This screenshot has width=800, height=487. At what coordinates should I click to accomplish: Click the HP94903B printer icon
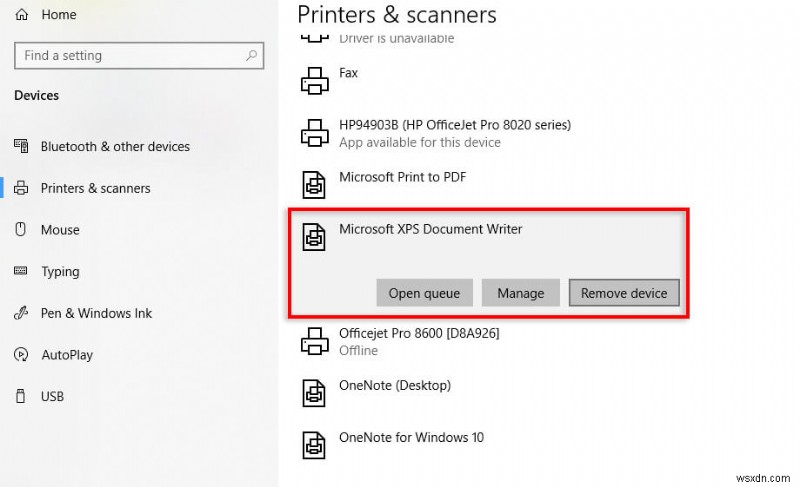click(314, 133)
